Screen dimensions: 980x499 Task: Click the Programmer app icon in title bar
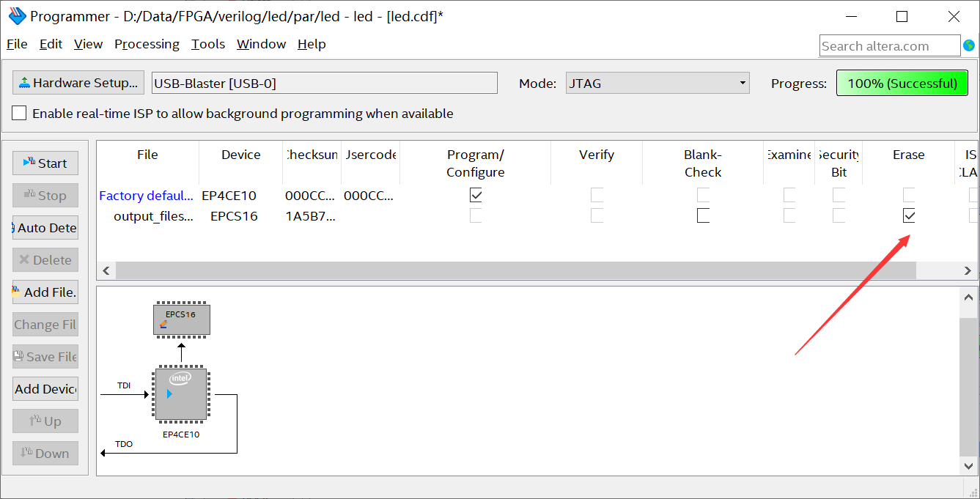[x=16, y=15]
